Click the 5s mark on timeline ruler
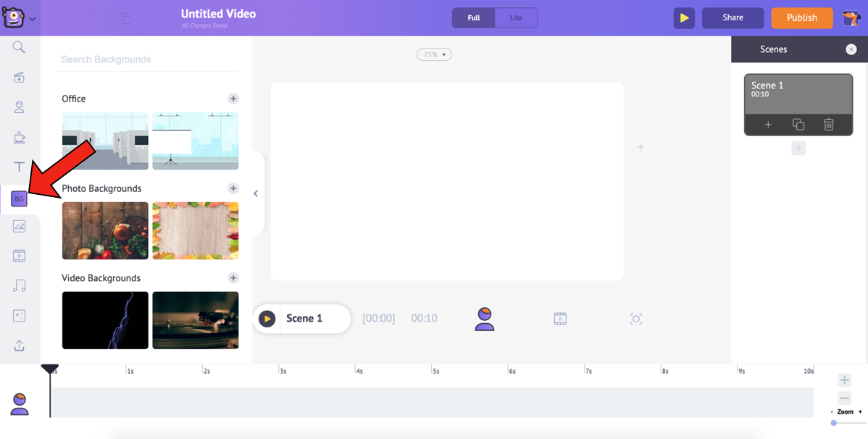Screen dimensions: 868x439 [x=435, y=371]
